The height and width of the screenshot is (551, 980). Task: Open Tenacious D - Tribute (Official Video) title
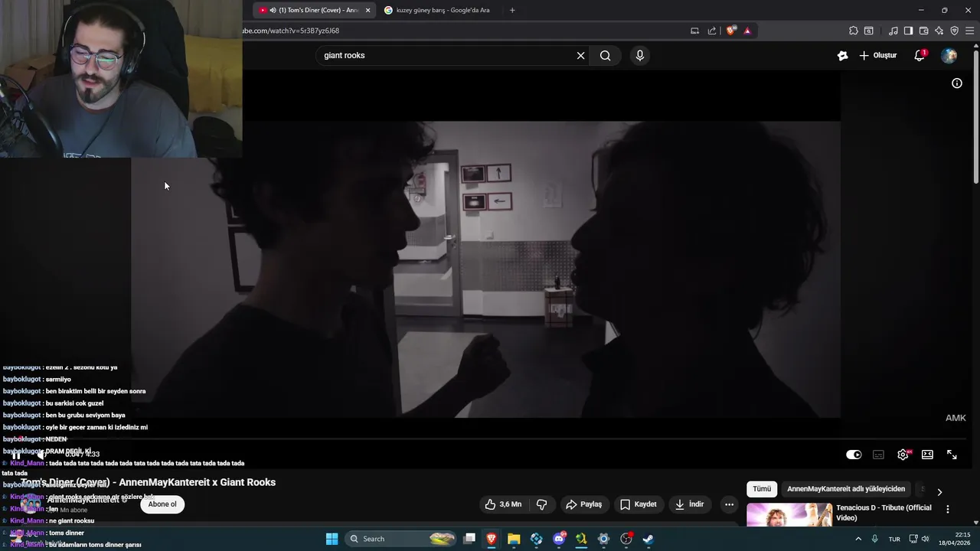884,513
